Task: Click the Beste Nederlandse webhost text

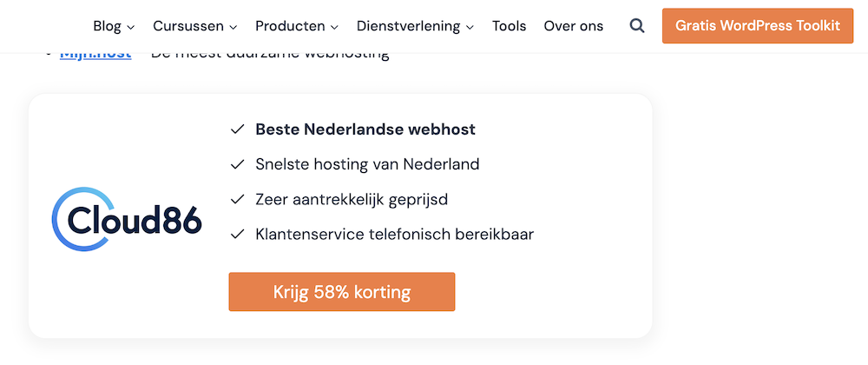Action: (365, 130)
